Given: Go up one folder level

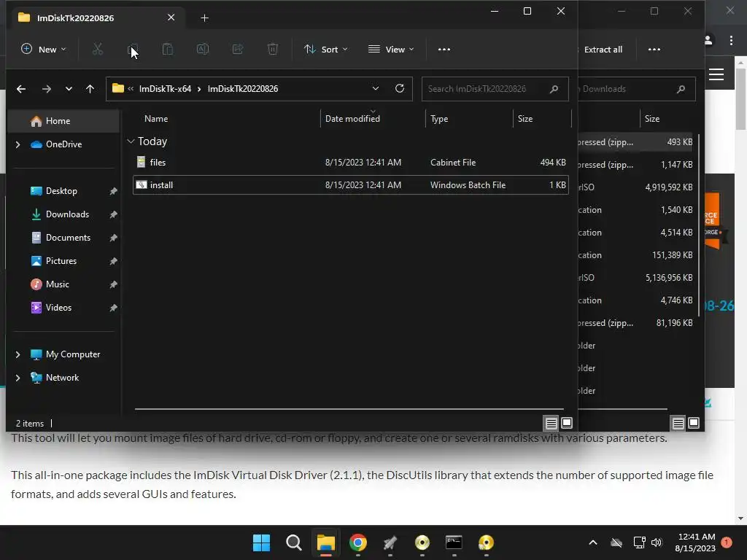Looking at the screenshot, I should pyautogui.click(x=90, y=89).
